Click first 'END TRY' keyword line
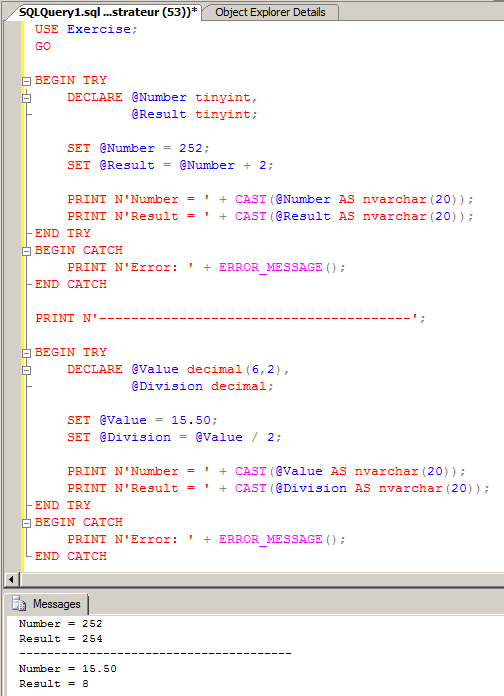 pos(63,233)
